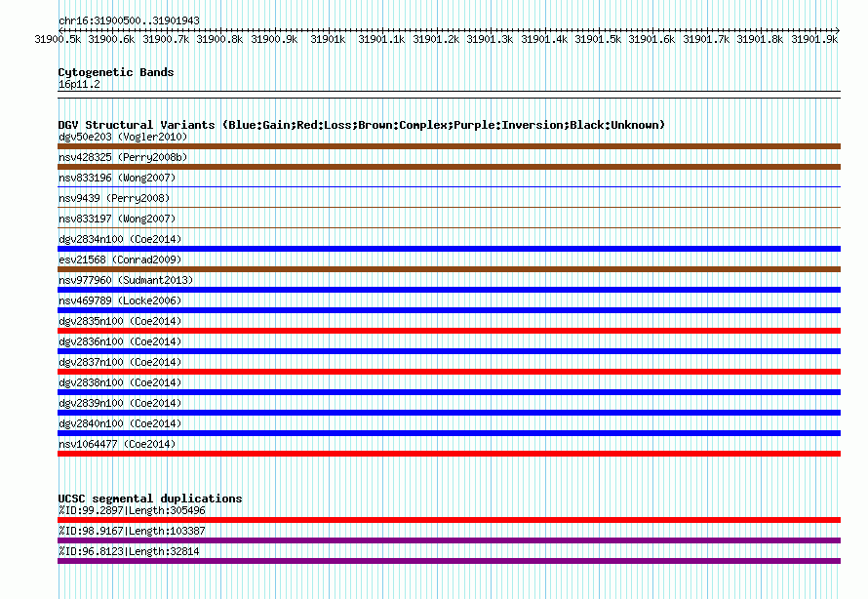
Task: Click the dgv2835n100 (Coe2014) red loss bar
Action: coord(449,331)
